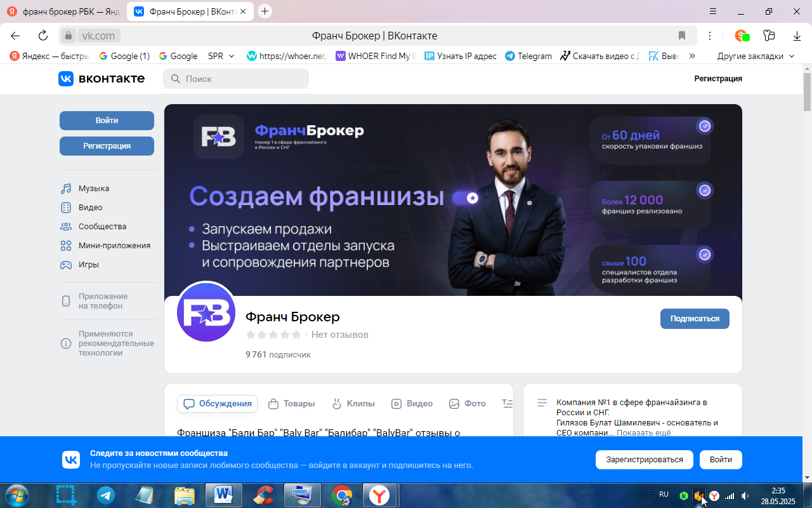812x508 pixels.
Task: Click the RU language indicator
Action: [664, 494]
